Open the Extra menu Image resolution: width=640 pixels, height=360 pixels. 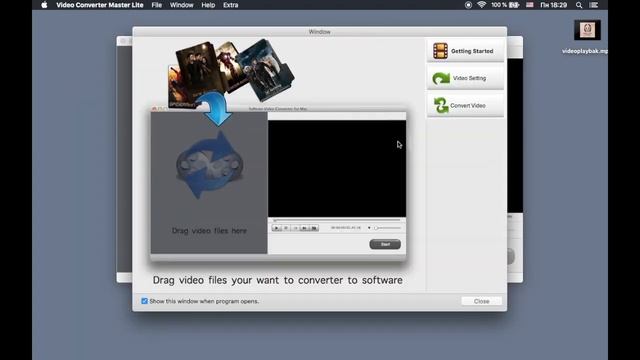pos(231,5)
